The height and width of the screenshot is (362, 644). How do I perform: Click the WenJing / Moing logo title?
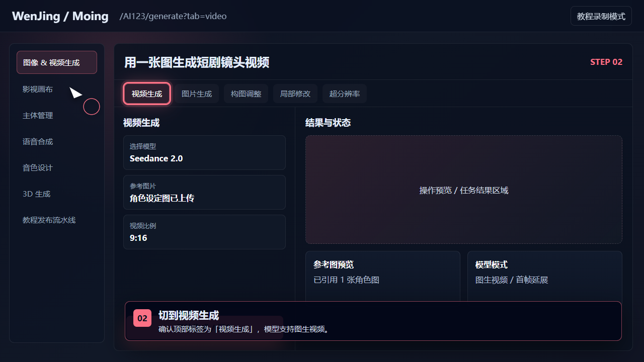[x=60, y=16]
